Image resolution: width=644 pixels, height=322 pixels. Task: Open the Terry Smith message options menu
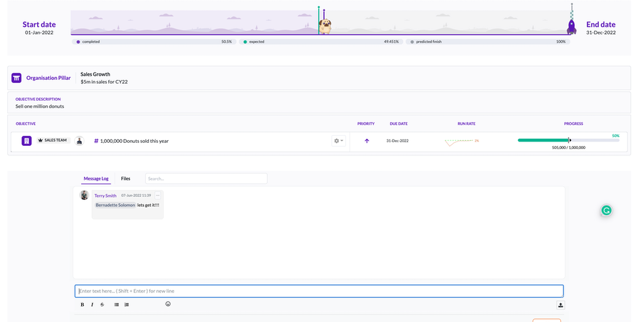(158, 196)
